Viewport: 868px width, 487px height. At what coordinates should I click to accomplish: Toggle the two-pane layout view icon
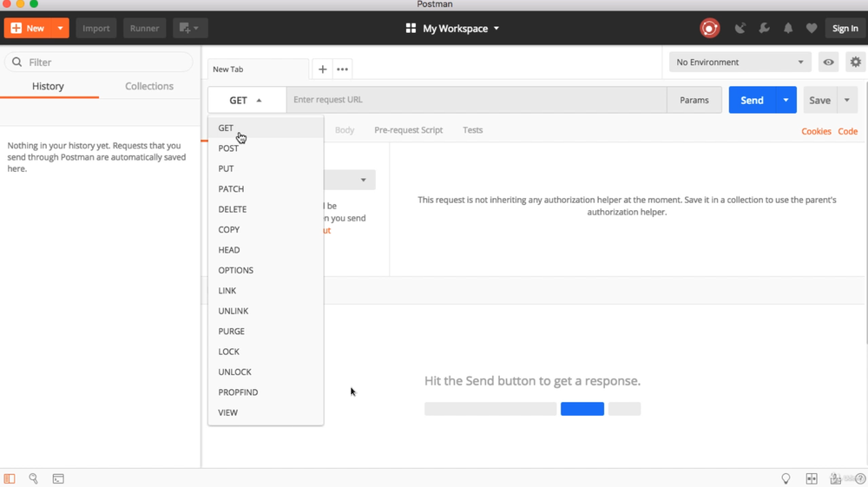812,478
